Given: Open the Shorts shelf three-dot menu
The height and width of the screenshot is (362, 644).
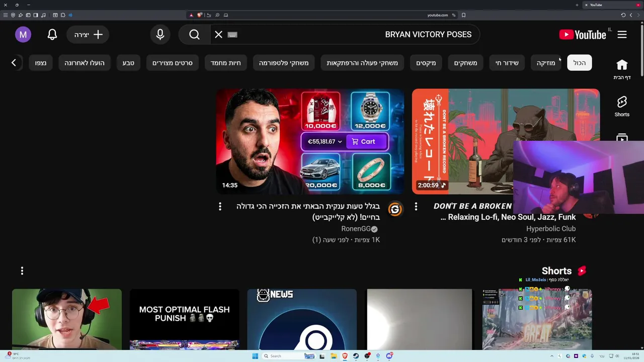Looking at the screenshot, I should [x=22, y=271].
